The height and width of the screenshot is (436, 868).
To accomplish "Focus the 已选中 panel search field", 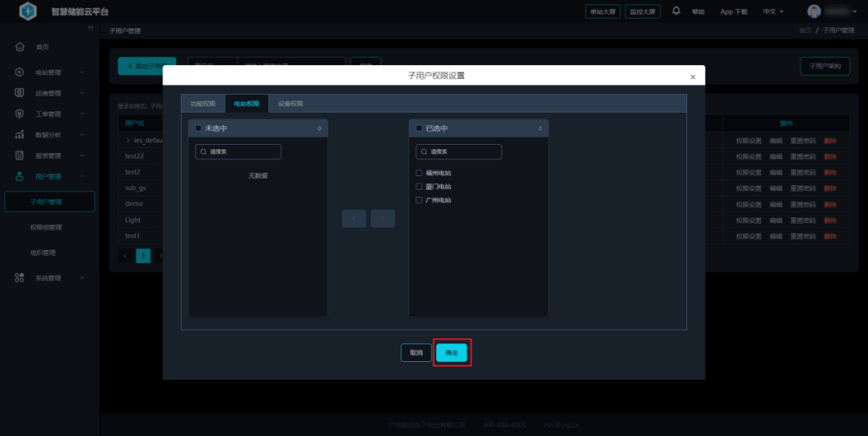I will tap(459, 152).
